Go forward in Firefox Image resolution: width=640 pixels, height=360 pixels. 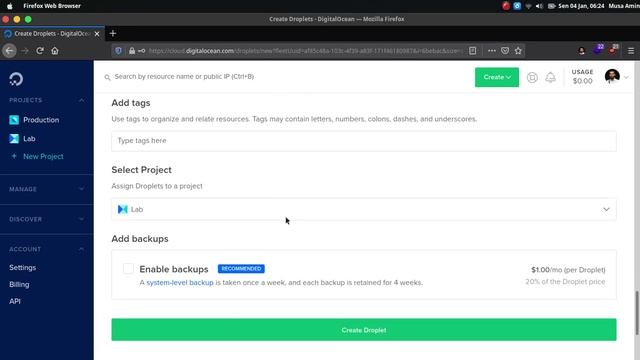tap(25, 51)
